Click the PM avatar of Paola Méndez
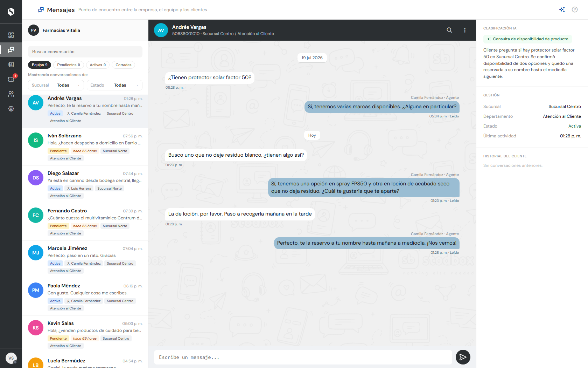 36,290
